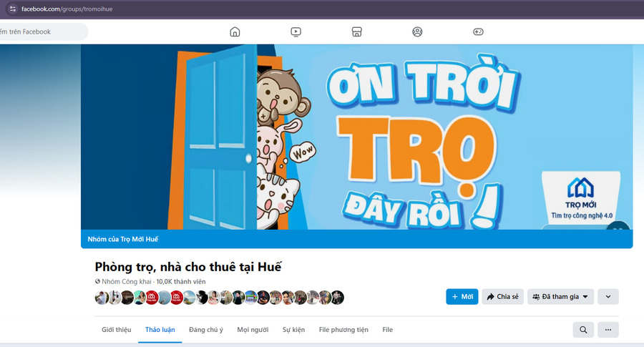Open the three-dot more options button
The width and height of the screenshot is (644, 347).
608,330
